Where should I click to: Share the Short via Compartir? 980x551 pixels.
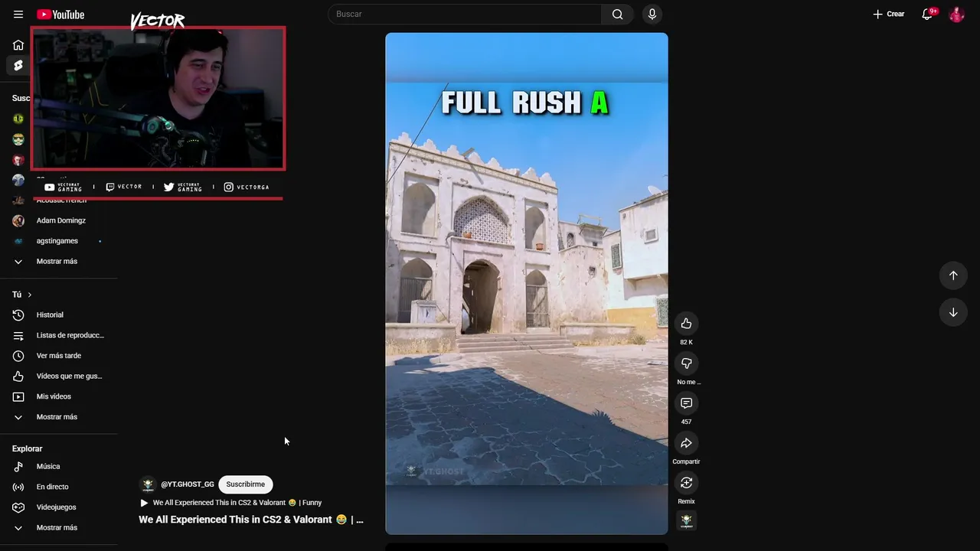(686, 442)
